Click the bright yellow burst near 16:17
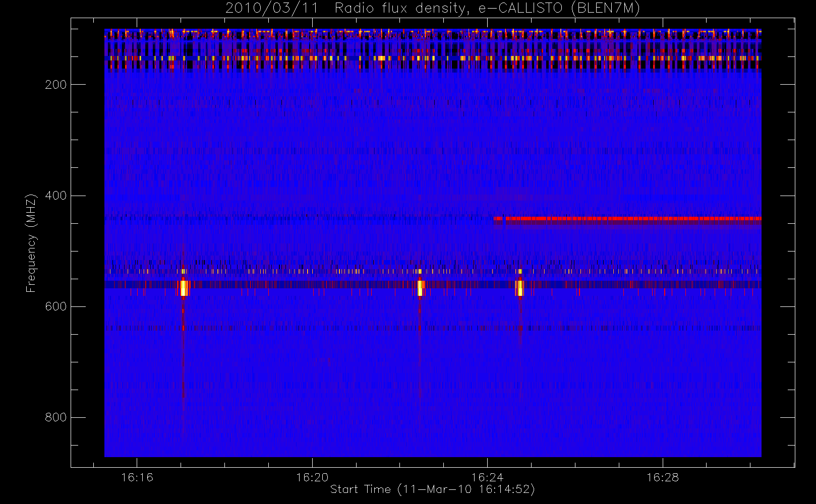Image resolution: width=816 pixels, height=504 pixels. pos(184,288)
